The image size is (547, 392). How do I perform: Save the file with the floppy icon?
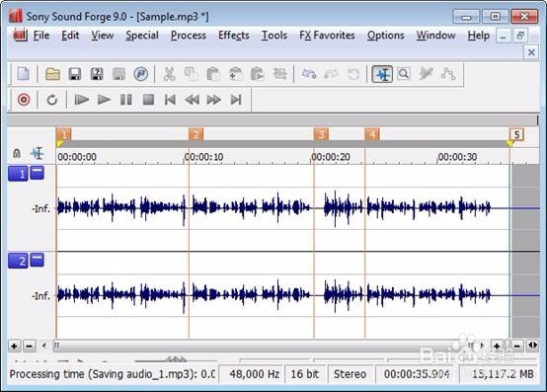(75, 74)
